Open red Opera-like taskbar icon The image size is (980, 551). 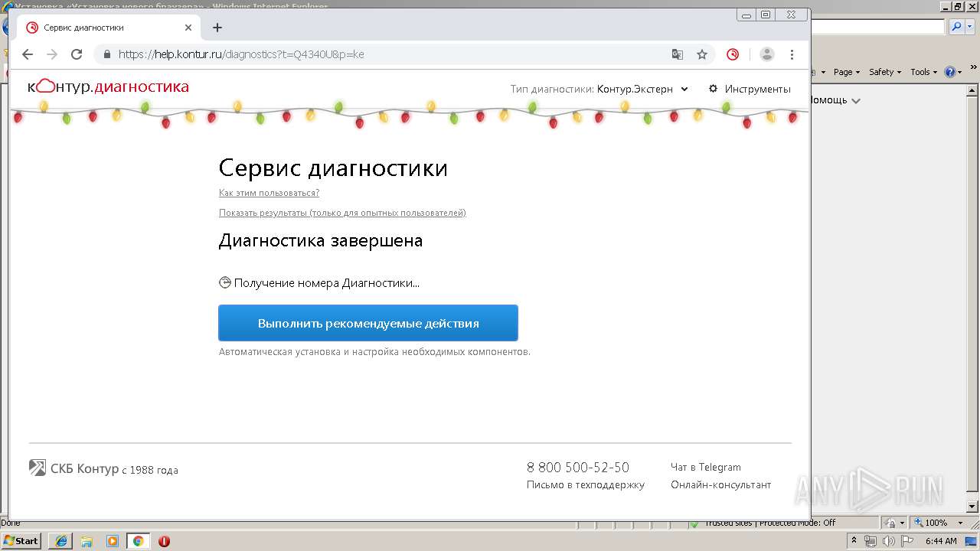[x=164, y=541]
